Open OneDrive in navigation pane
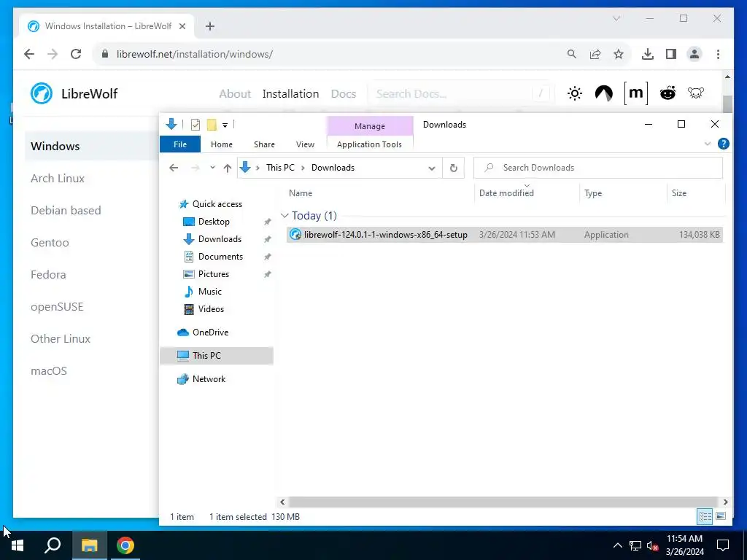747x560 pixels. [x=210, y=332]
